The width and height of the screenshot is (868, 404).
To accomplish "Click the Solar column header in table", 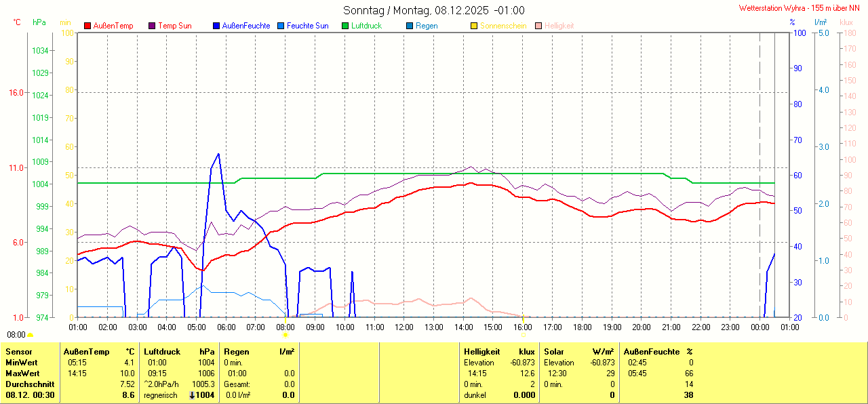I will [x=554, y=352].
